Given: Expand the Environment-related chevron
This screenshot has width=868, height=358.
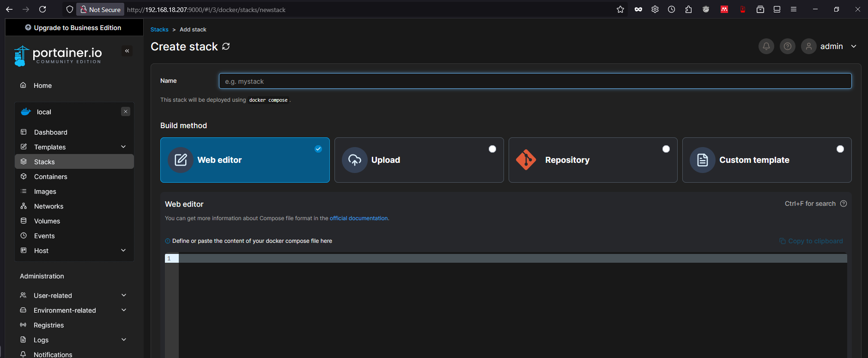Looking at the screenshot, I should click(x=124, y=310).
